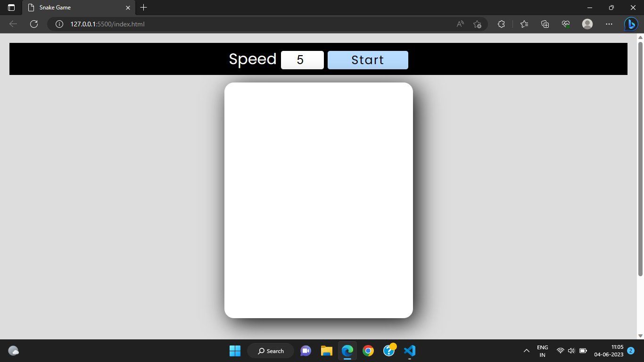Click the read aloud A icon
This screenshot has height=362, width=644.
(x=460, y=24)
